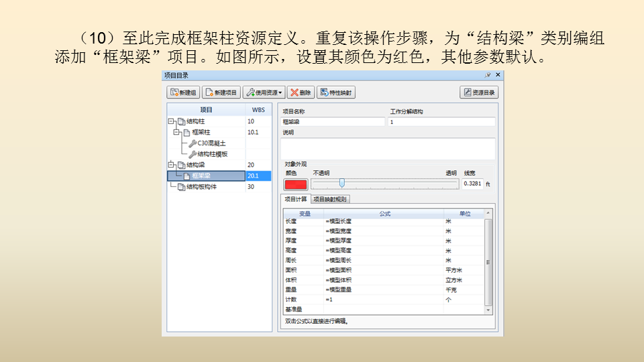Click WBS cell 10.1

pos(258,132)
